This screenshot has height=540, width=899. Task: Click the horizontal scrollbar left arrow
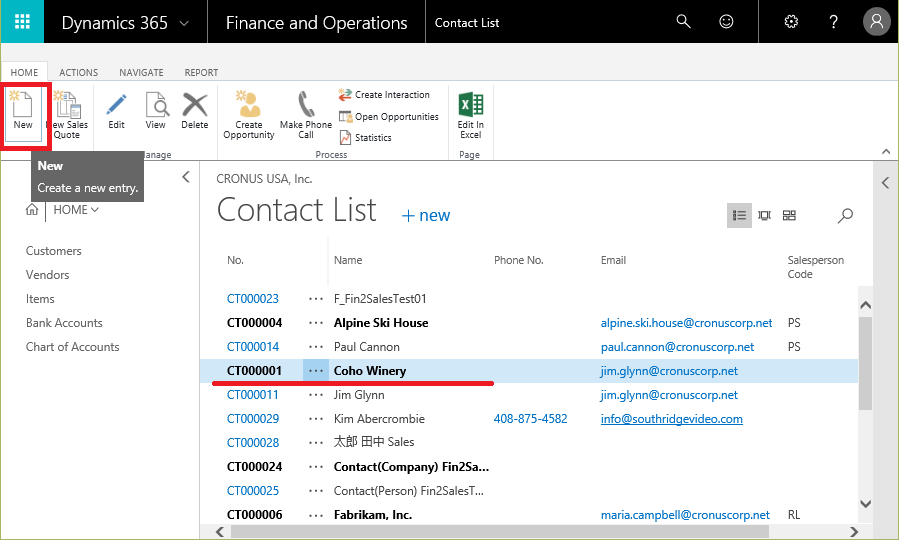pyautogui.click(x=220, y=532)
